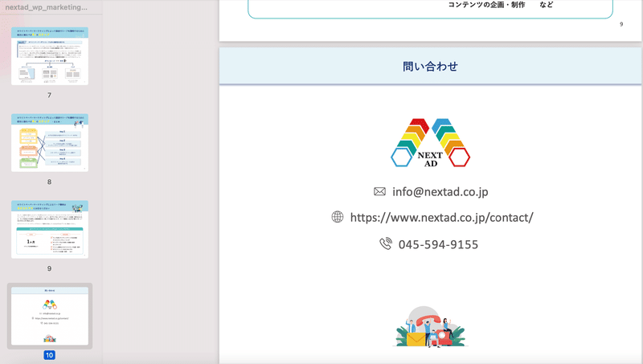Click the phone number 045-594-9155
The image size is (643, 364).
tap(438, 245)
